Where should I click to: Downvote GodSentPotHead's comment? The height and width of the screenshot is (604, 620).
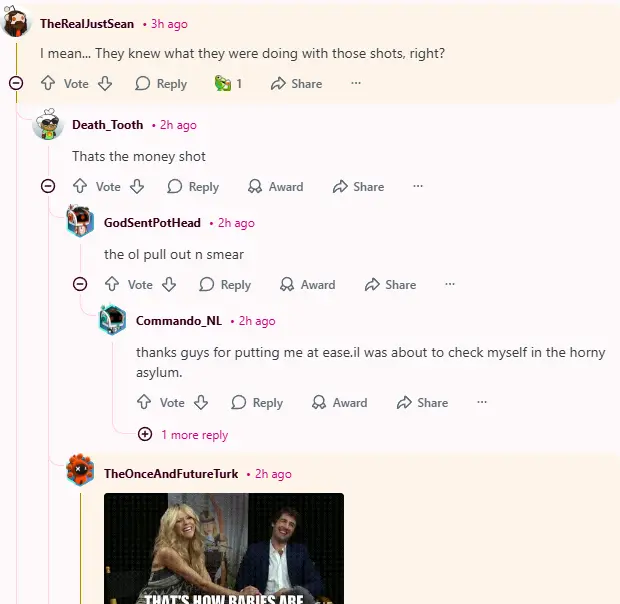[x=169, y=285]
